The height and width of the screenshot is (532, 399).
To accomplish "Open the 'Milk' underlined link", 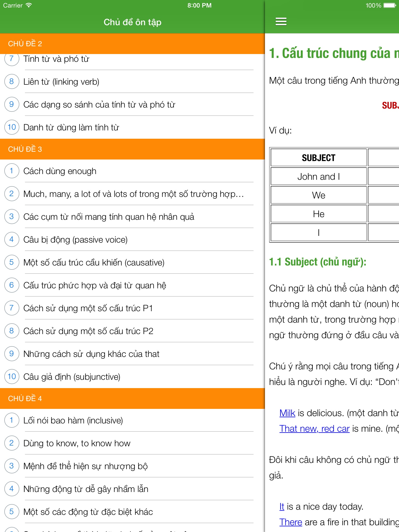I will [287, 413].
